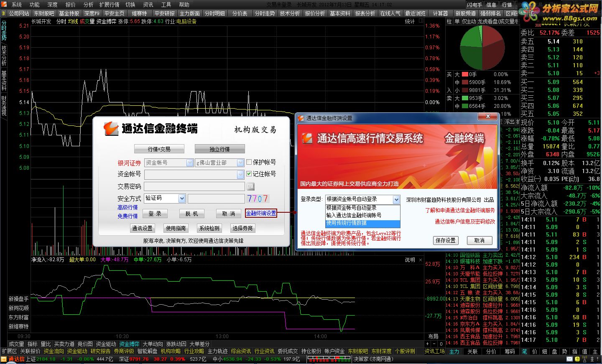Click the B icon at menu bar start

click(x=3, y=13)
